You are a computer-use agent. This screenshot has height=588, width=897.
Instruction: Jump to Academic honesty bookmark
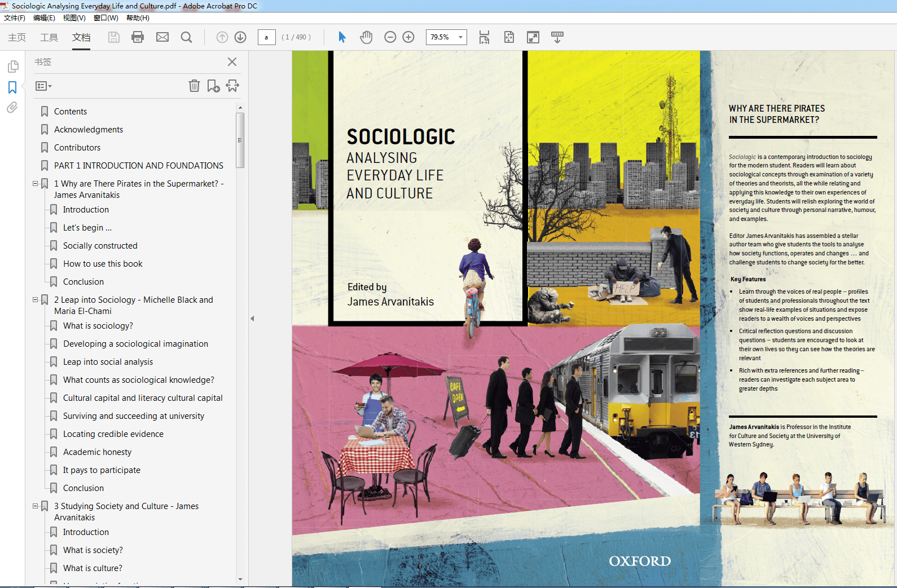(x=97, y=452)
